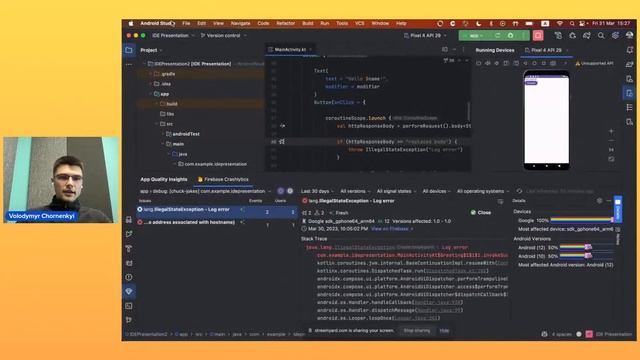Open the Version control dropdown
This screenshot has height=360, width=640.
coord(224,36)
